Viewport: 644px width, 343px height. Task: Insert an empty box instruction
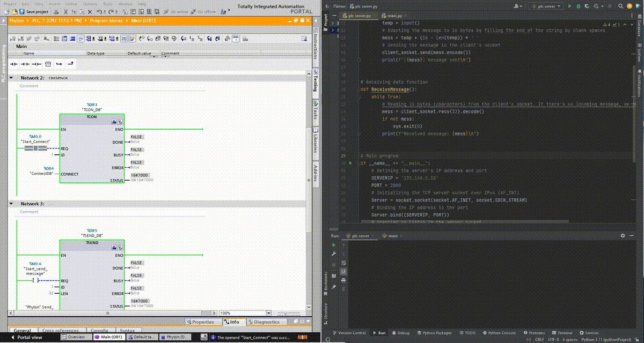(x=47, y=64)
